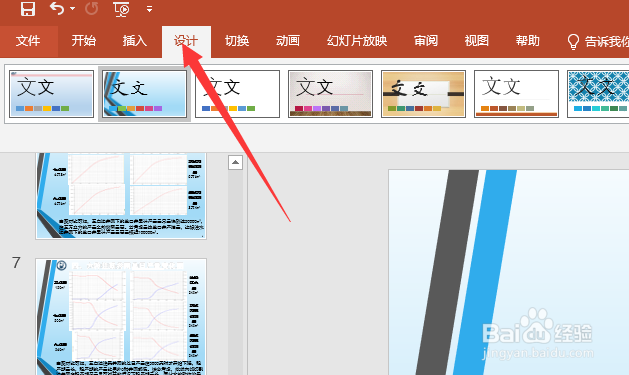Viewport: 629px width, 375px height.
Task: Open the Undo history dropdown arrow
Action: pos(73,8)
